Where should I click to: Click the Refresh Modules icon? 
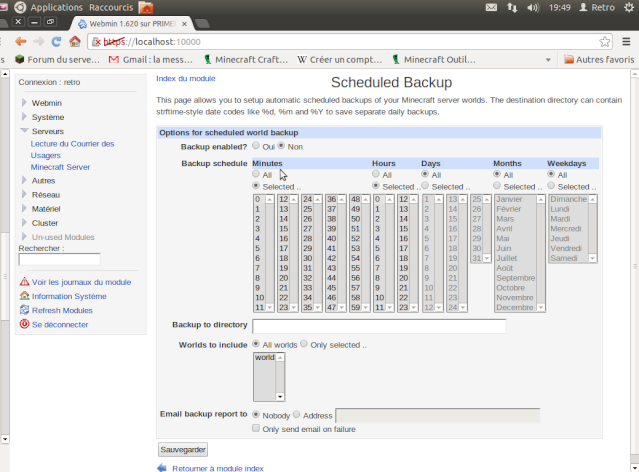24,310
